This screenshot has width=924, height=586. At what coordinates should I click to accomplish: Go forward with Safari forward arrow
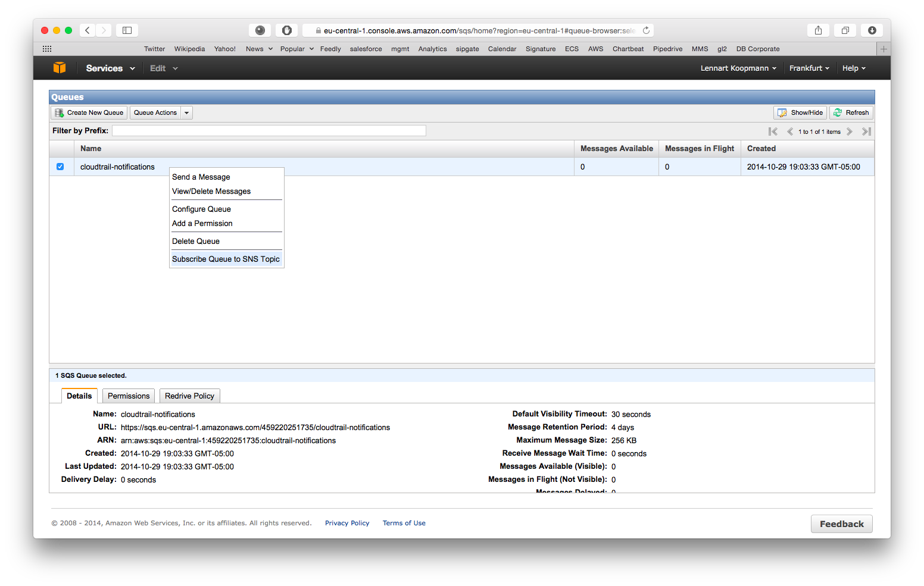point(104,30)
